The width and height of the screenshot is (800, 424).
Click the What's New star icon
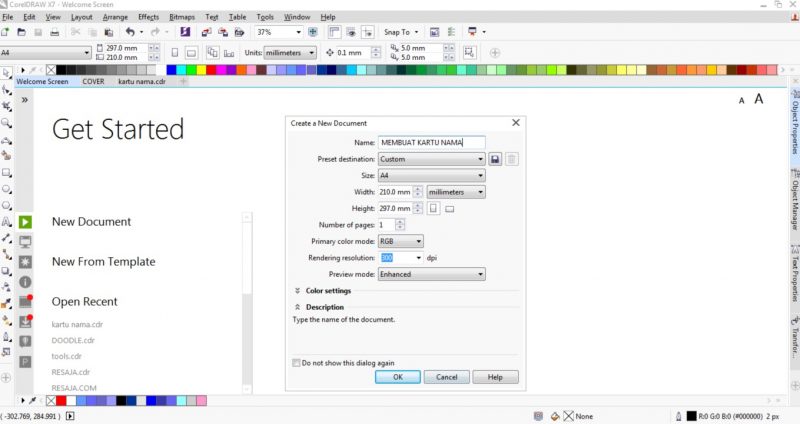pos(25,262)
